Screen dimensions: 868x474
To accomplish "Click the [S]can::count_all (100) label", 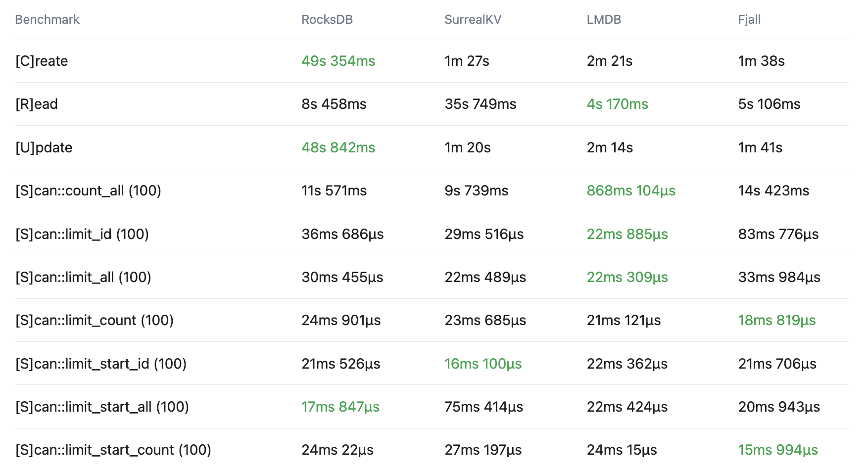I will click(88, 190).
